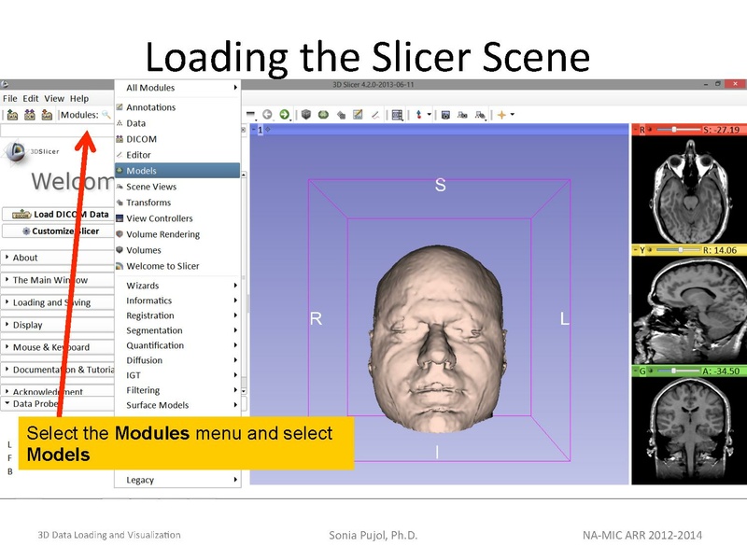Click the Customize Slicer button
Viewport: 747px width, 560px height.
[x=59, y=231]
